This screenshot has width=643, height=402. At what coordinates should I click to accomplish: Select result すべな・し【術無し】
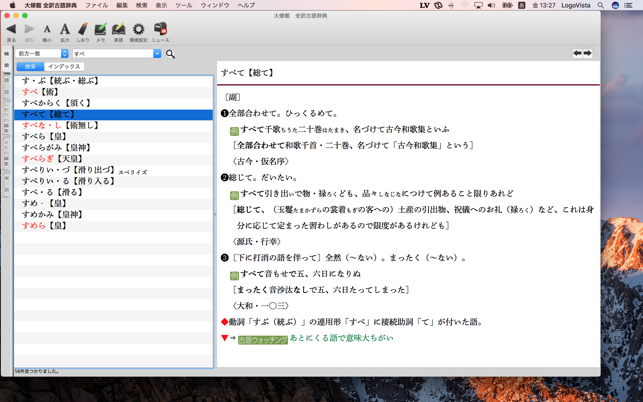pyautogui.click(x=114, y=126)
